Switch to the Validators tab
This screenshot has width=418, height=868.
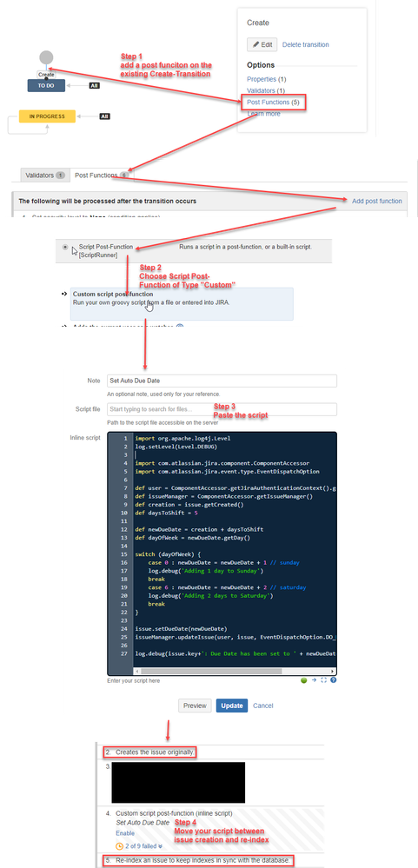pos(45,176)
